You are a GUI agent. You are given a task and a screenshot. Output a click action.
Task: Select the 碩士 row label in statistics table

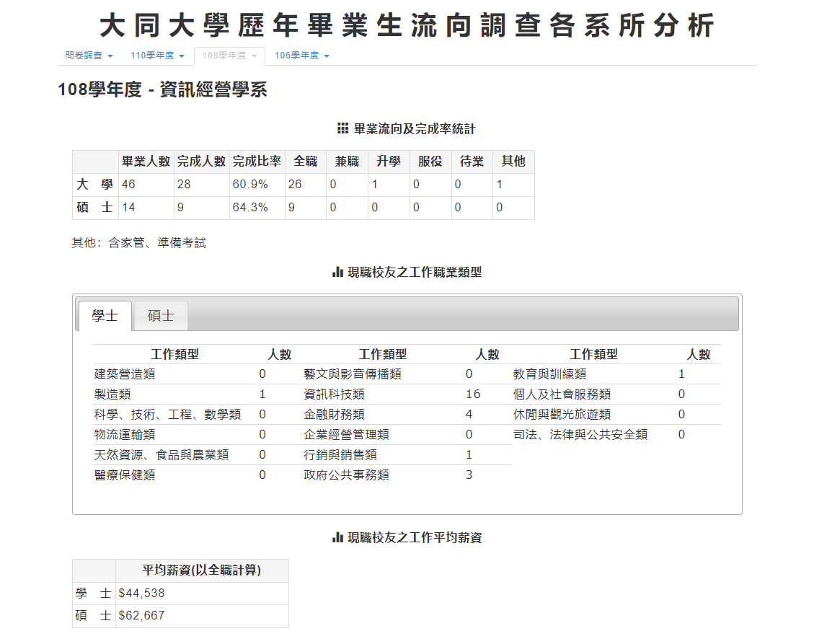tap(95, 208)
